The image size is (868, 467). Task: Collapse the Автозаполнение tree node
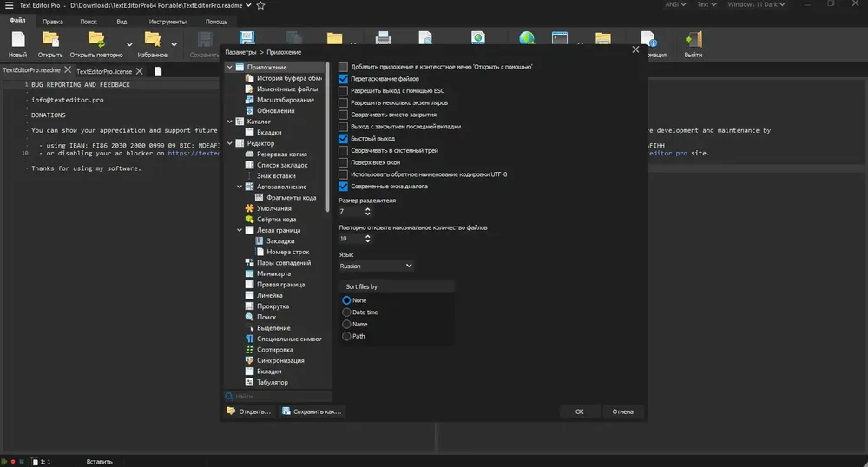(240, 187)
